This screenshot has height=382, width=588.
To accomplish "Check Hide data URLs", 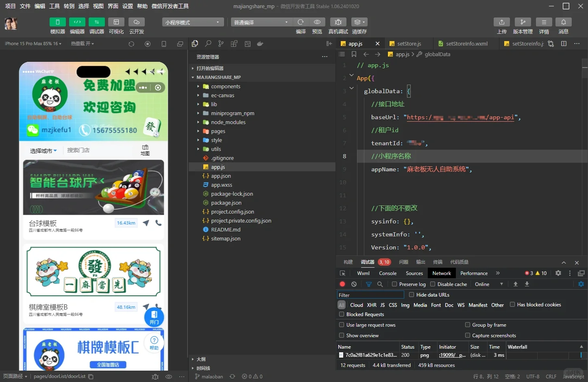I will coord(412,295).
